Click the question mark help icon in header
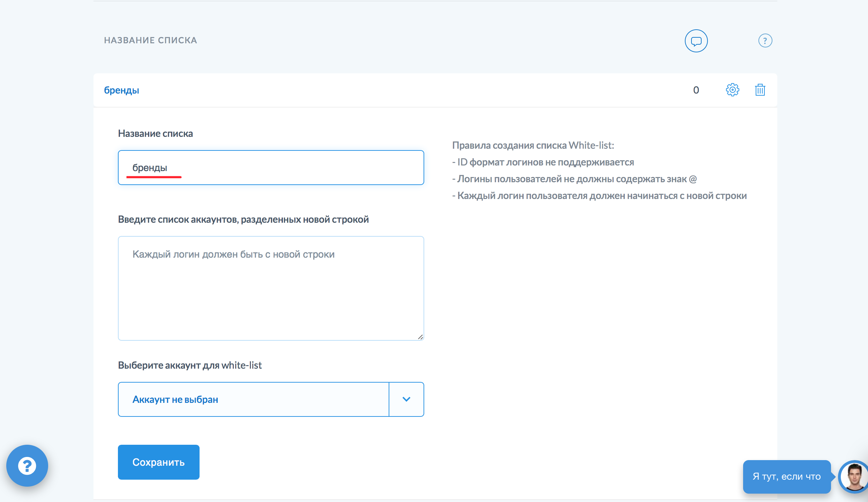Viewport: 868px width, 502px height. click(765, 41)
